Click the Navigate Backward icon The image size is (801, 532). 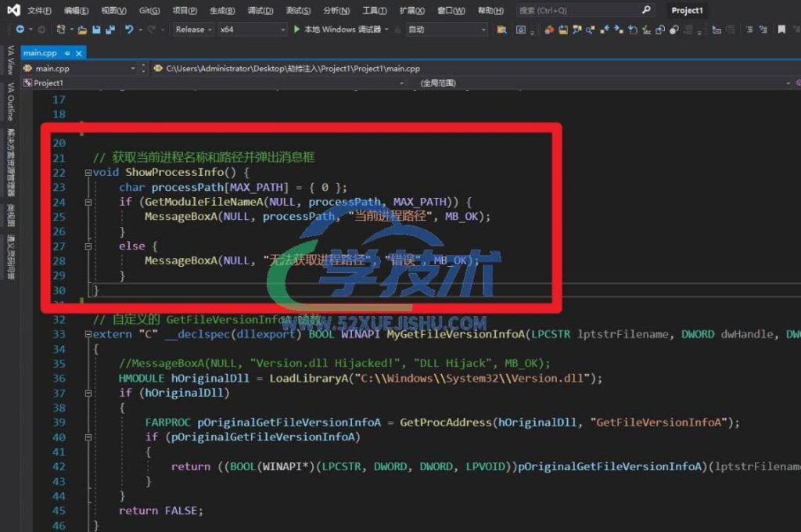click(x=18, y=30)
